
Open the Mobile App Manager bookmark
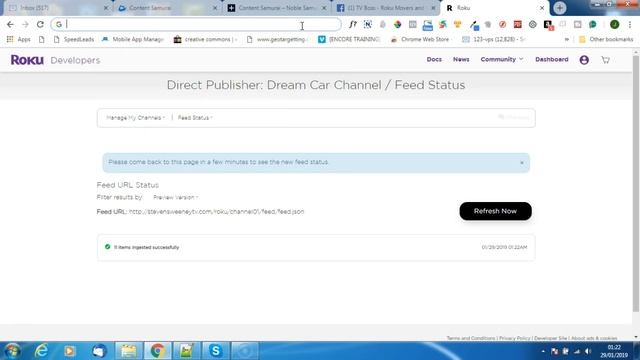(x=133, y=39)
